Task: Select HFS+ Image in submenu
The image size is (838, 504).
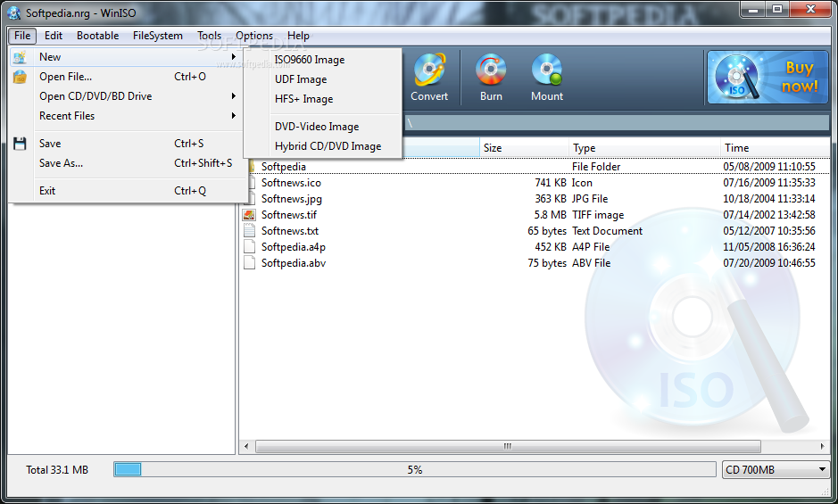Action: pos(322,99)
